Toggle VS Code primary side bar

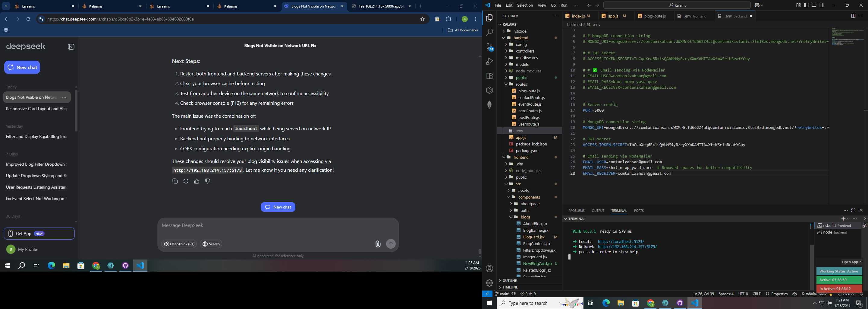(x=806, y=5)
